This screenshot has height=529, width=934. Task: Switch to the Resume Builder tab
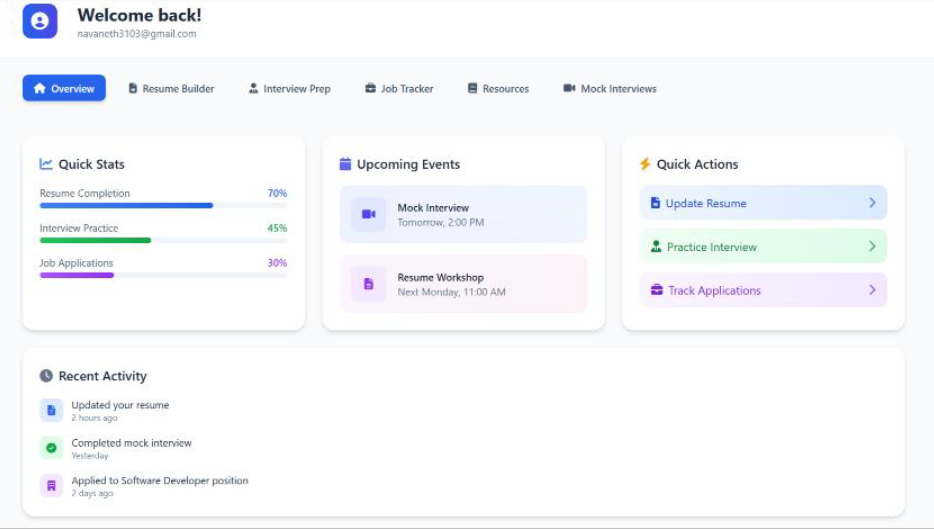(171, 89)
